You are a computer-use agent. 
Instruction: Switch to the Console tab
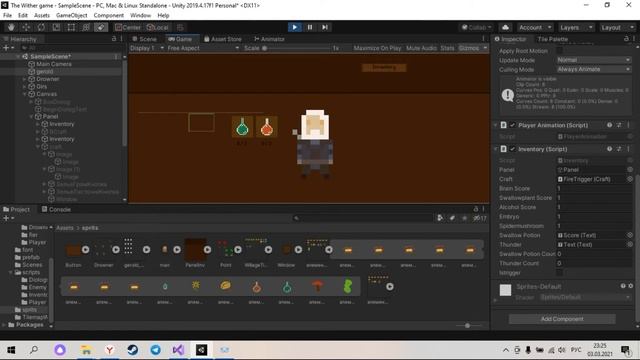[x=56, y=209]
